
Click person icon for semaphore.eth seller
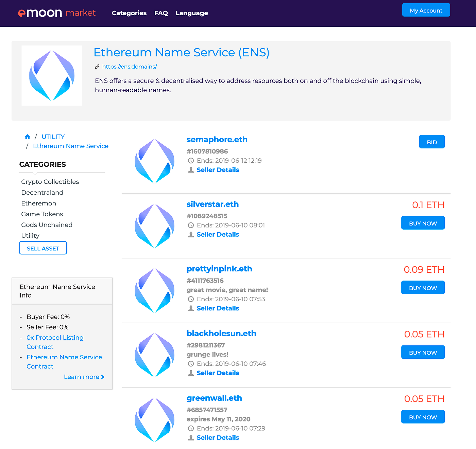point(191,170)
